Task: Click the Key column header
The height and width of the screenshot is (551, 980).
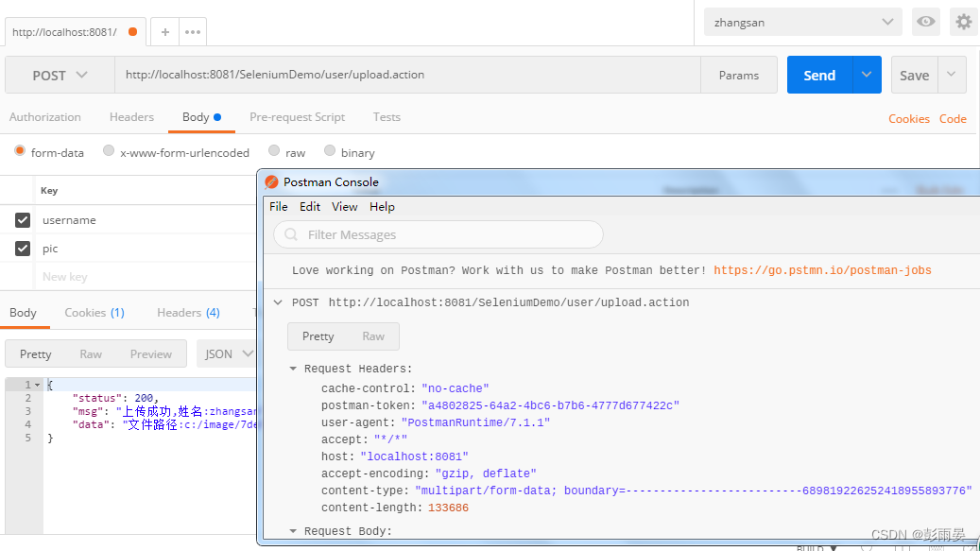Action: (49, 191)
